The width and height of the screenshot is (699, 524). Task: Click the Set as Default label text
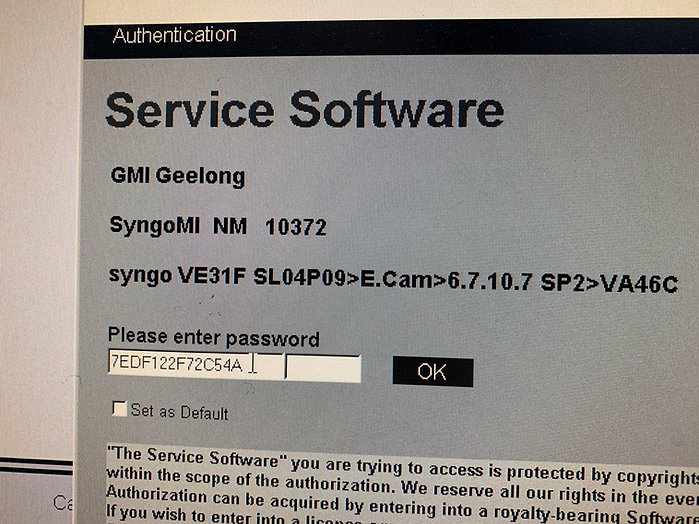click(179, 412)
